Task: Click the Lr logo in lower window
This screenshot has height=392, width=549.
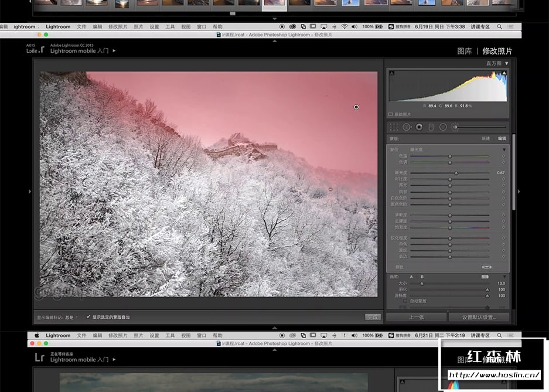Action: tap(39, 357)
